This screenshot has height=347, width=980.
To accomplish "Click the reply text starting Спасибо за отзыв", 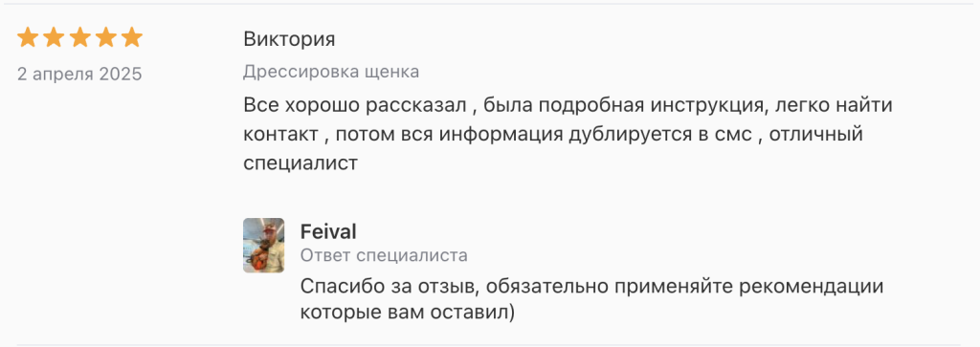I will (591, 298).
